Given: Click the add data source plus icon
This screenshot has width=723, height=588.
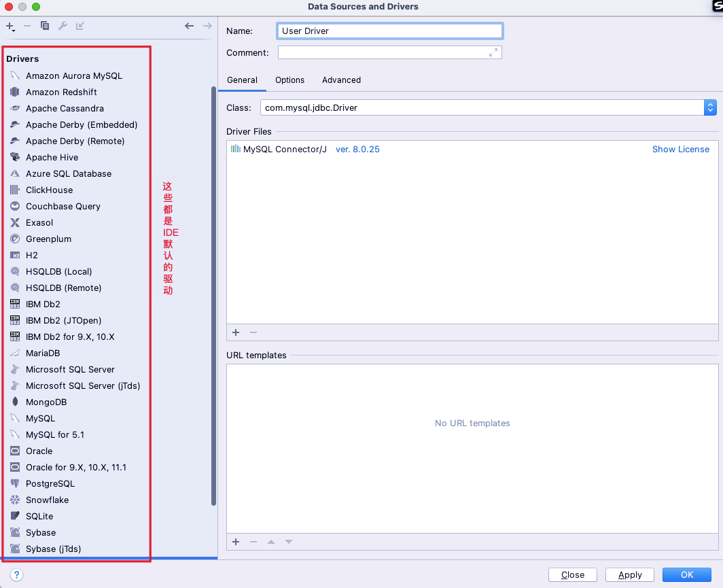Looking at the screenshot, I should pos(10,27).
